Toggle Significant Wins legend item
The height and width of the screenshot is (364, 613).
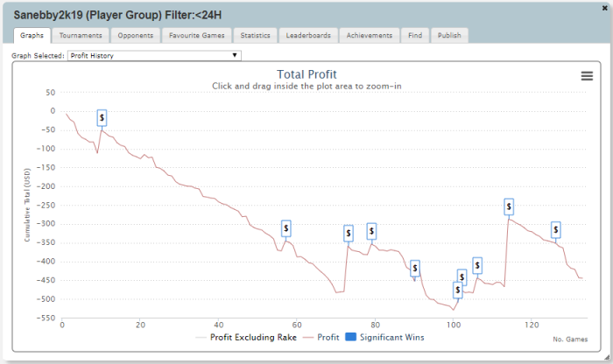391,337
